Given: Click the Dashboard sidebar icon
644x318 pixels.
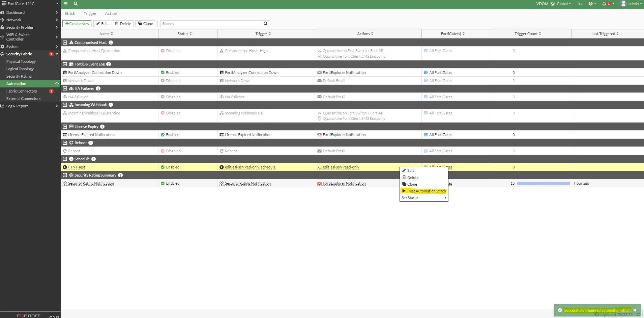Looking at the screenshot, I should 2,12.
